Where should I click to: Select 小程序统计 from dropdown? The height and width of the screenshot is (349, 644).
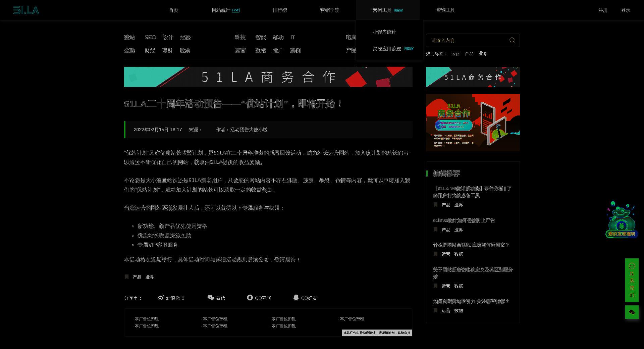384,32
